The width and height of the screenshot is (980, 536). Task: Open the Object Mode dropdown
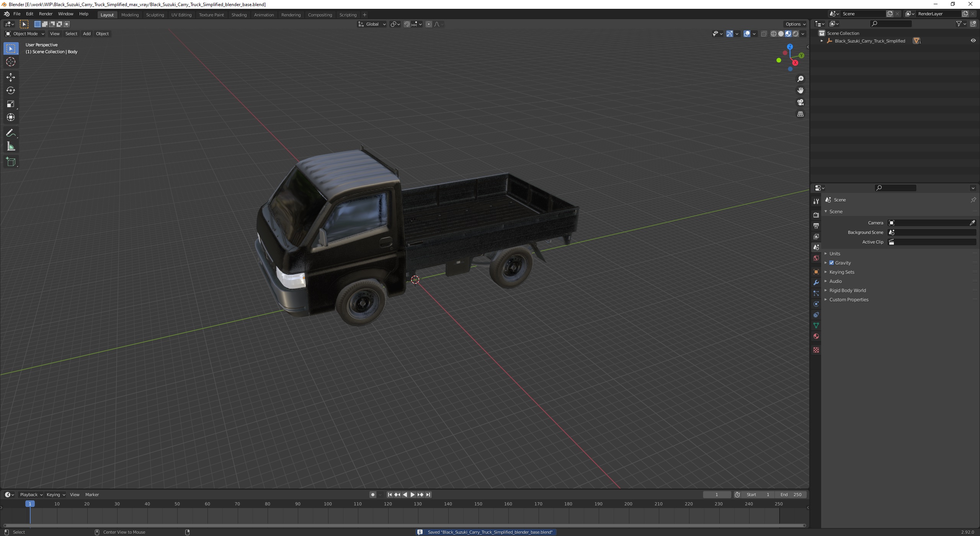click(x=25, y=34)
